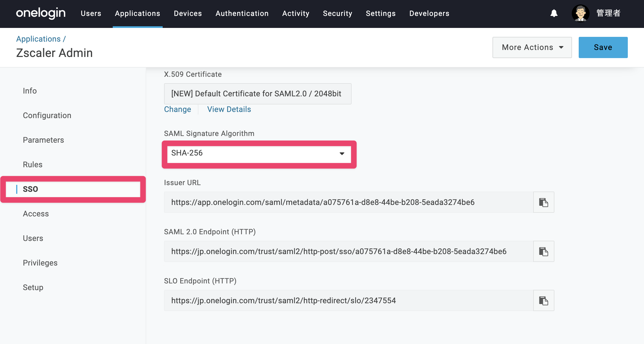The height and width of the screenshot is (344, 644).
Task: Click the SLO Endpoint text field
Action: (x=349, y=300)
